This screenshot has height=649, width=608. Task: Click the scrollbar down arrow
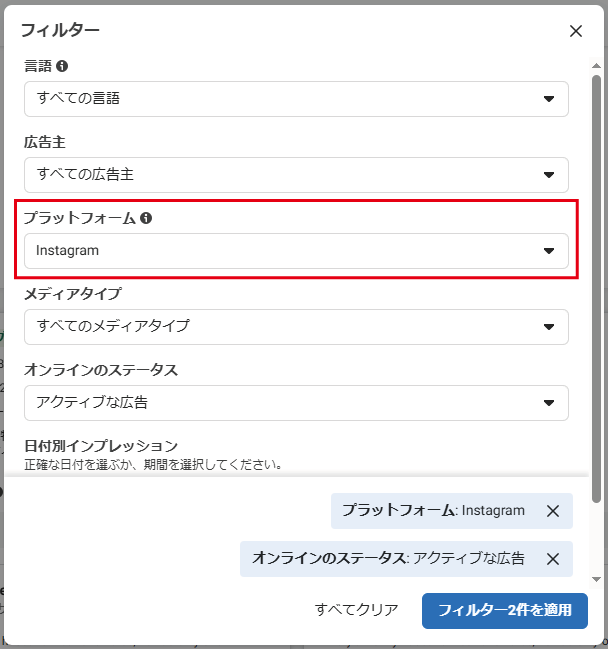[x=597, y=579]
